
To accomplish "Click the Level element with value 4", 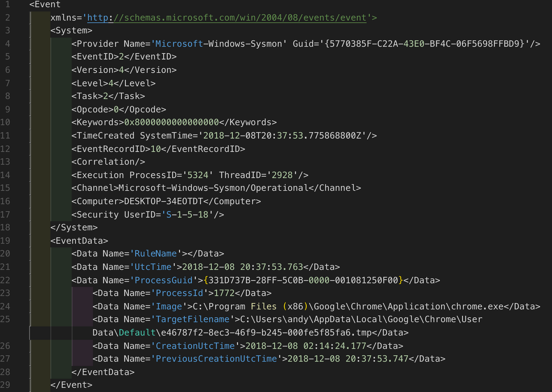I will pyautogui.click(x=113, y=83).
